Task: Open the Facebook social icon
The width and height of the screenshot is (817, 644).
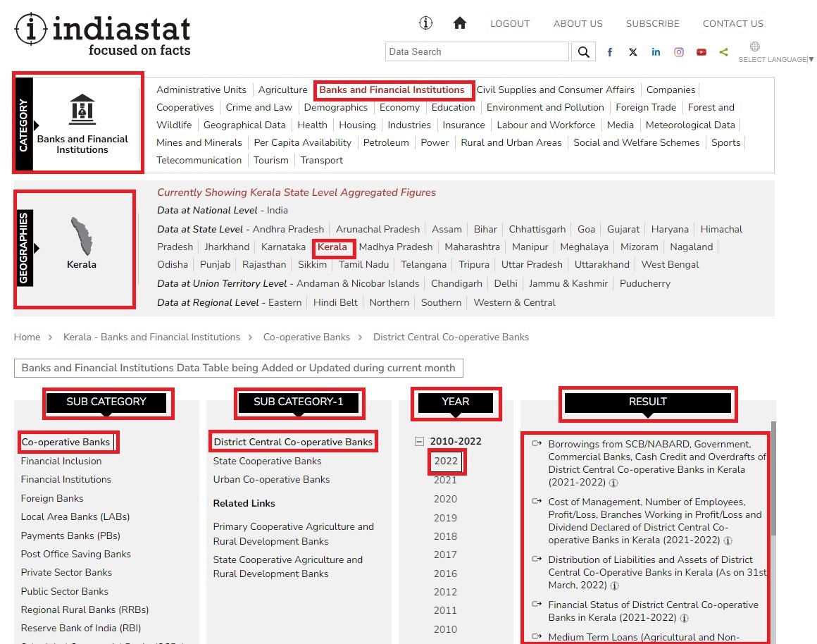Action: (610, 52)
